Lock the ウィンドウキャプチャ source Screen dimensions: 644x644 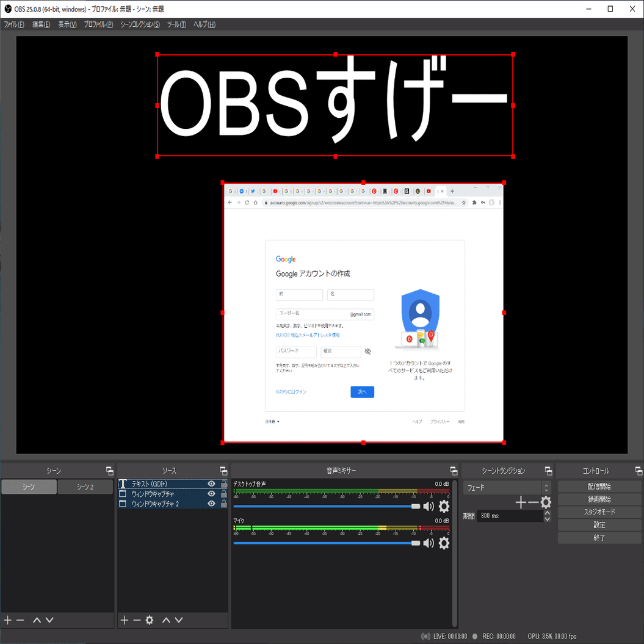[x=223, y=493]
